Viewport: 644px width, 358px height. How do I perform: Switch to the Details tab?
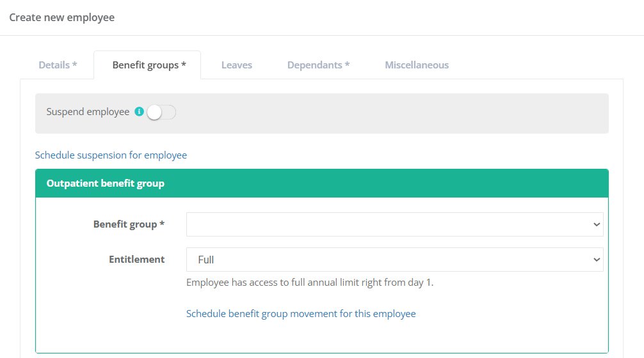coord(58,65)
